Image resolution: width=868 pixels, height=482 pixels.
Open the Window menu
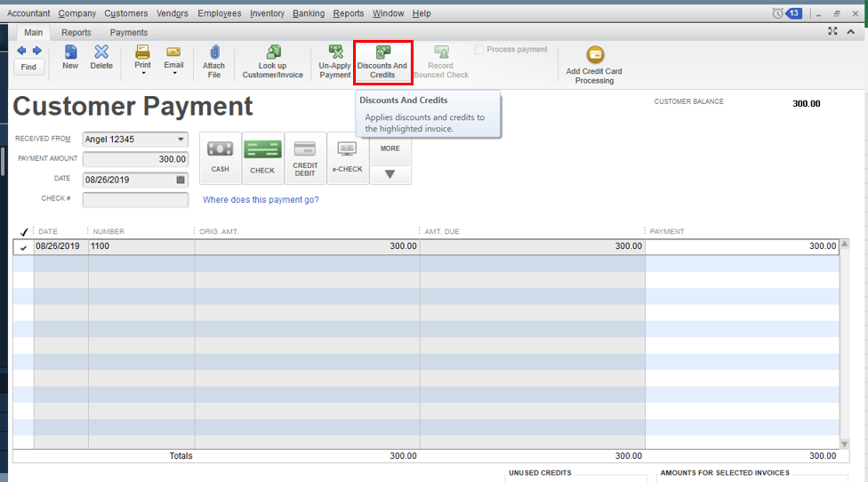coord(388,13)
